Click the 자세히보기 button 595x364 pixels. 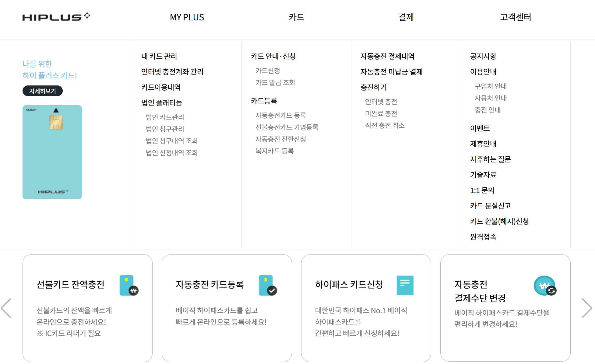pyautogui.click(x=43, y=91)
